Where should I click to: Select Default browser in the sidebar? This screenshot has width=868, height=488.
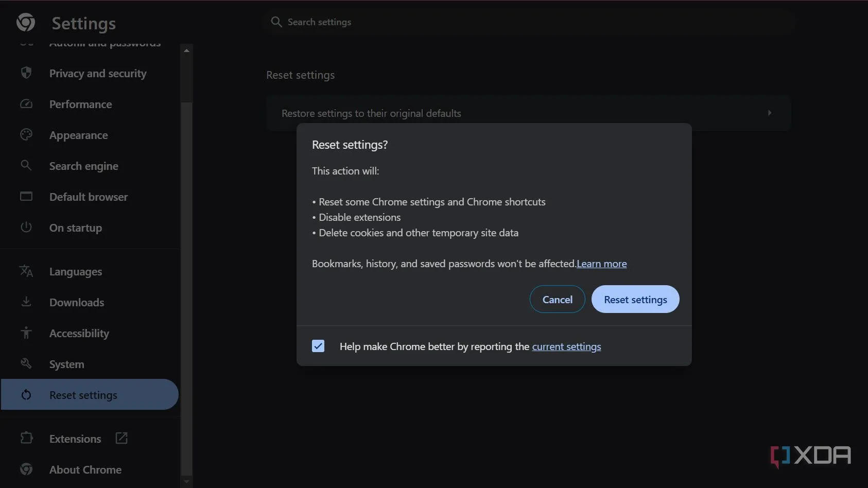tap(88, 197)
